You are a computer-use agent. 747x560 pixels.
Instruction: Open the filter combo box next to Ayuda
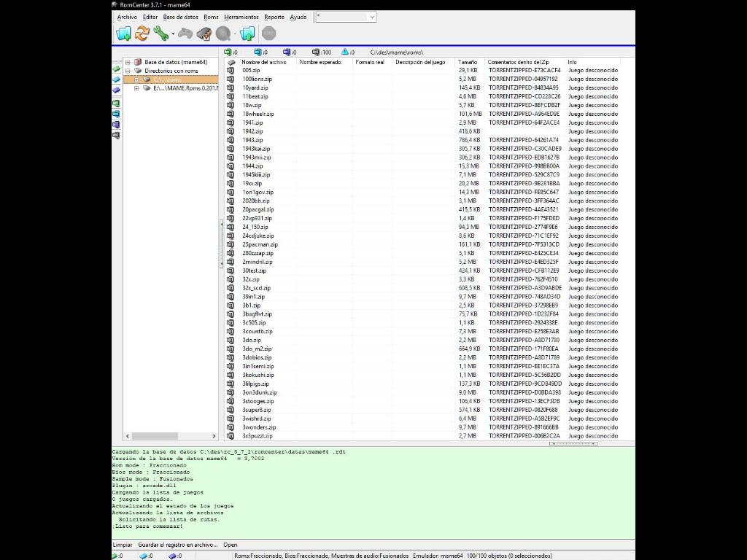346,17
